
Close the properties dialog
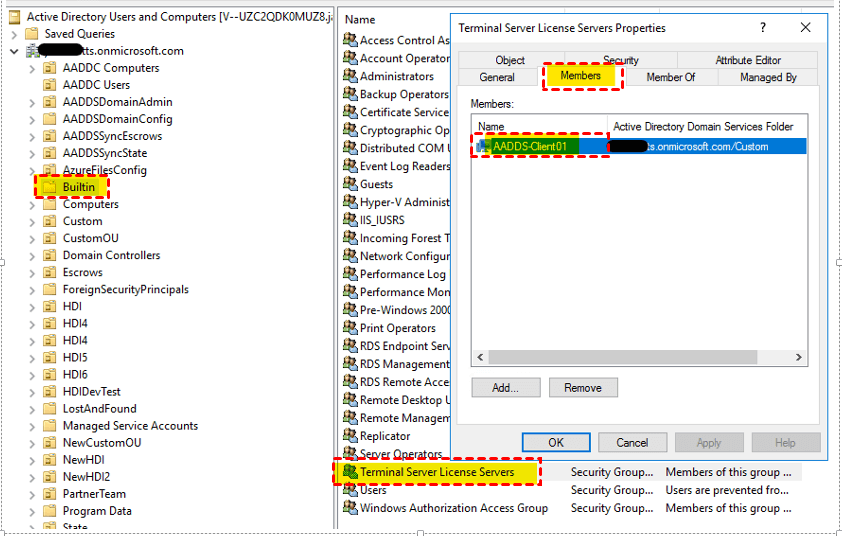[805, 27]
